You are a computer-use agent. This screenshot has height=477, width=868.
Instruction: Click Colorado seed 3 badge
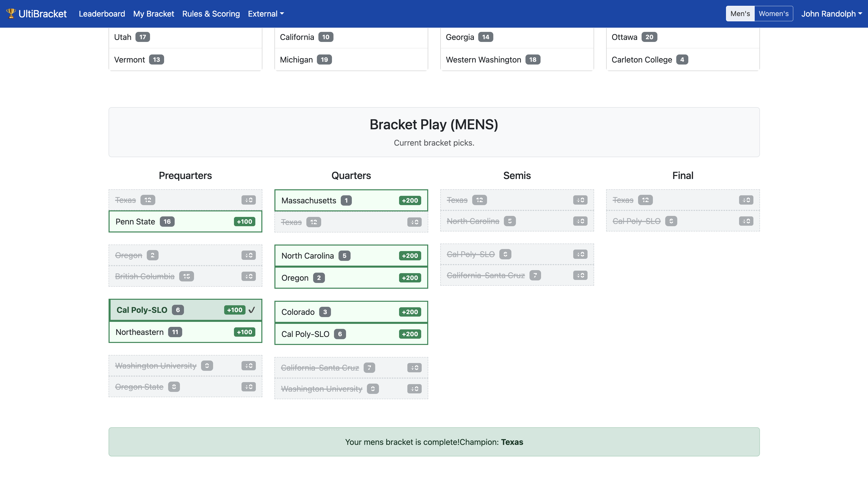[x=325, y=312]
